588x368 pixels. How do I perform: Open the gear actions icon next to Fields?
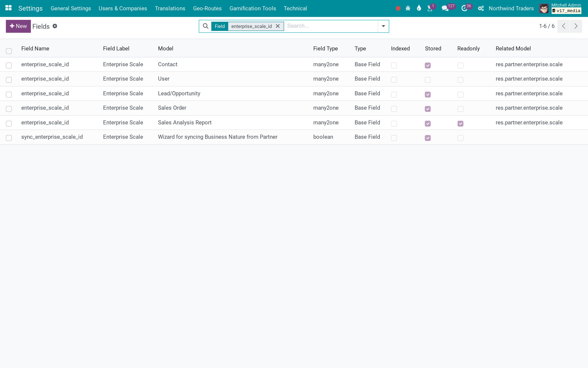pos(55,26)
